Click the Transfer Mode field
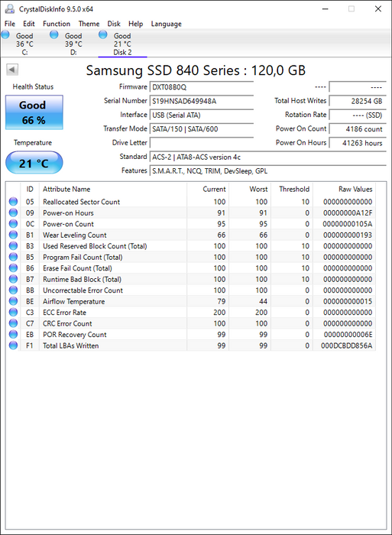The width and height of the screenshot is (392, 535). (202, 129)
